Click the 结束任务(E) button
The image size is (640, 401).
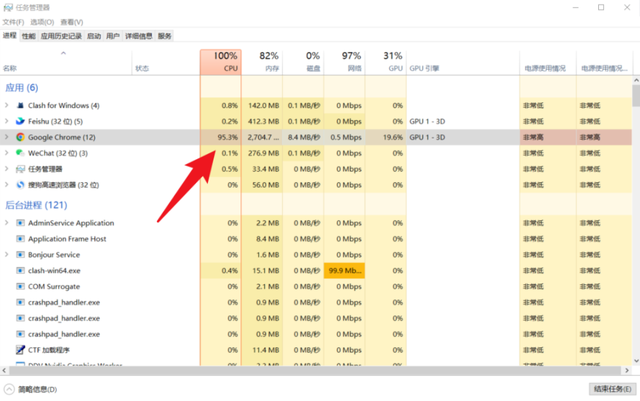(612, 389)
